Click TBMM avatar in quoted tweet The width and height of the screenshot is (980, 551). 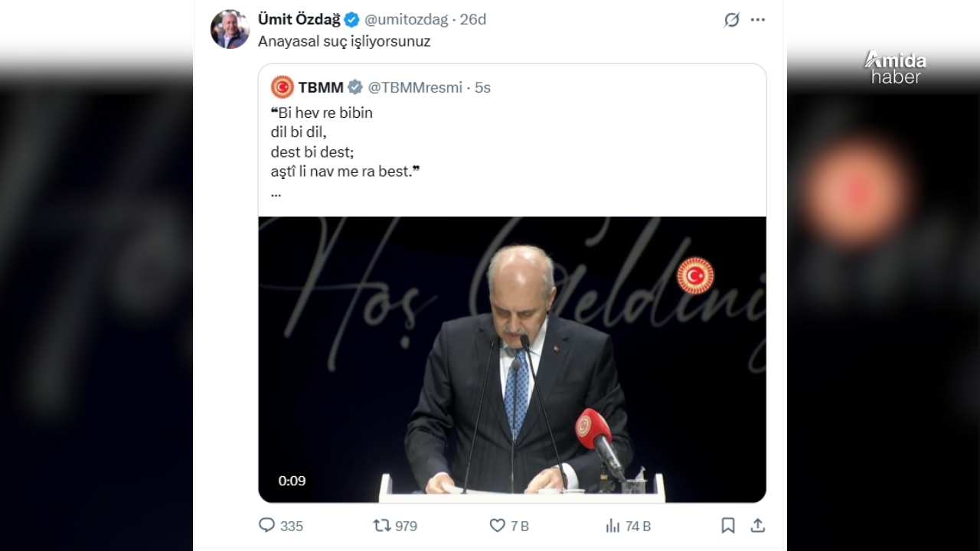(x=283, y=87)
